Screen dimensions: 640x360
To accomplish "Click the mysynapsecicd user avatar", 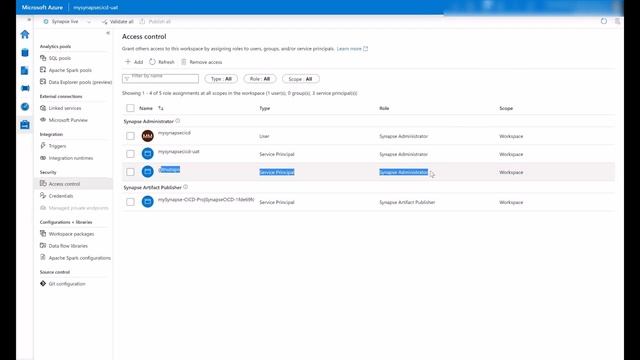I will click(x=147, y=136).
